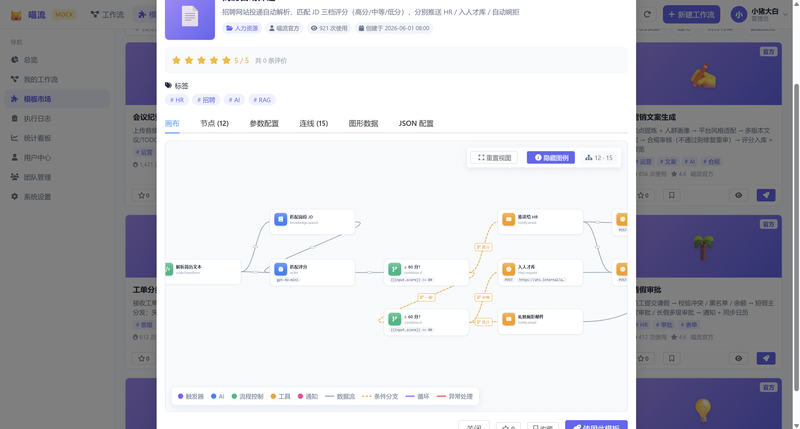Click the 高分 branch label on canvas
The height and width of the screenshot is (429, 800).
click(x=483, y=247)
